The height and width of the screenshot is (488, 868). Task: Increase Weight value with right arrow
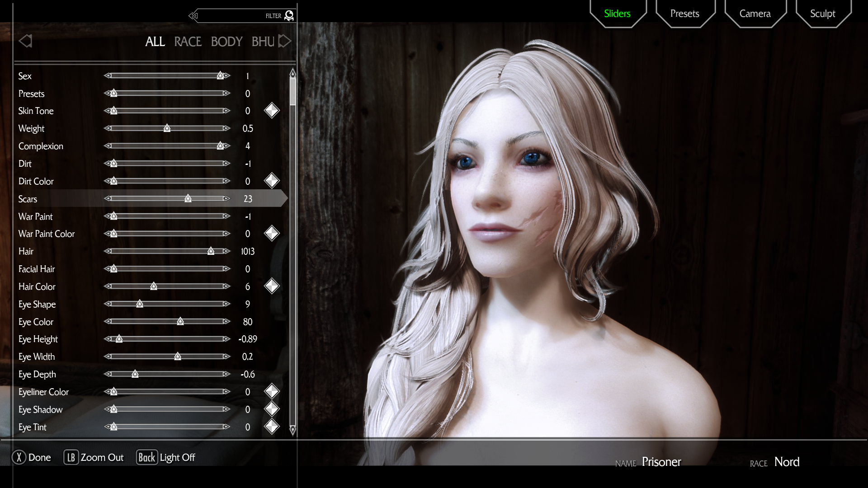point(226,128)
